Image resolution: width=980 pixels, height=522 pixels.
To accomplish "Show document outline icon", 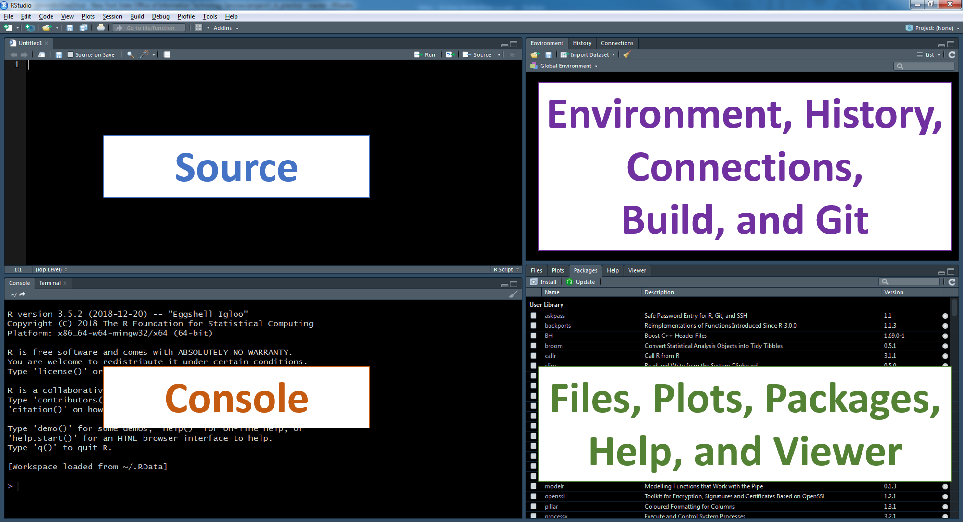I will coord(512,55).
